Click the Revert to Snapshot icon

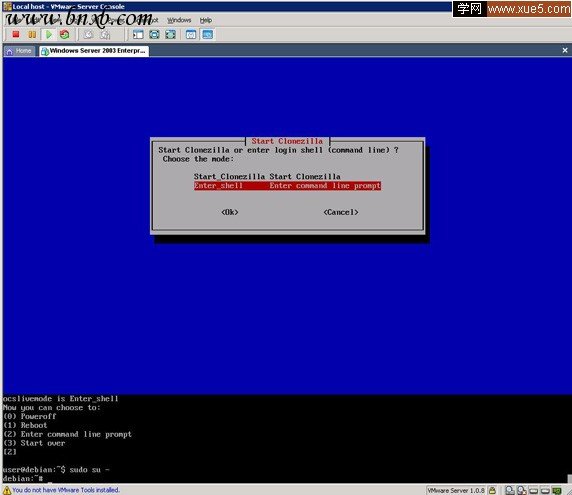pyautogui.click(x=105, y=35)
